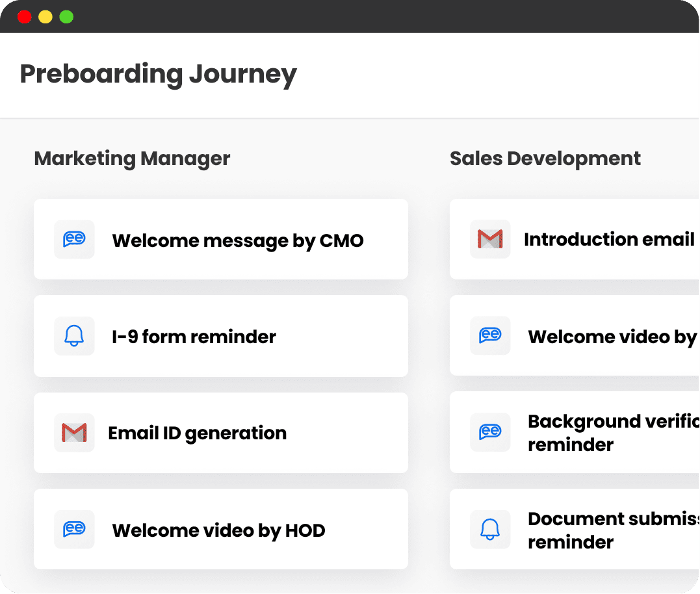The height and width of the screenshot is (594, 700).
Task: Click chat icon in Sales Welcome video card
Action: pos(490,335)
